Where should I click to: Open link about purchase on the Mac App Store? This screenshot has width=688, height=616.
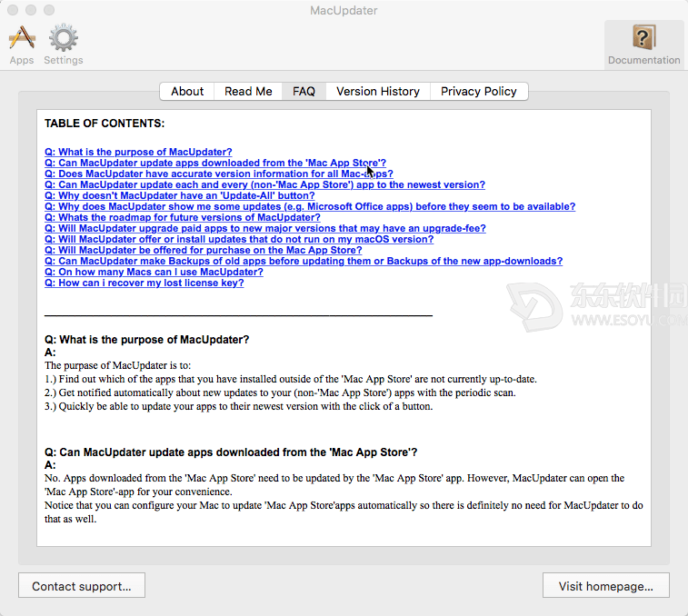(204, 250)
